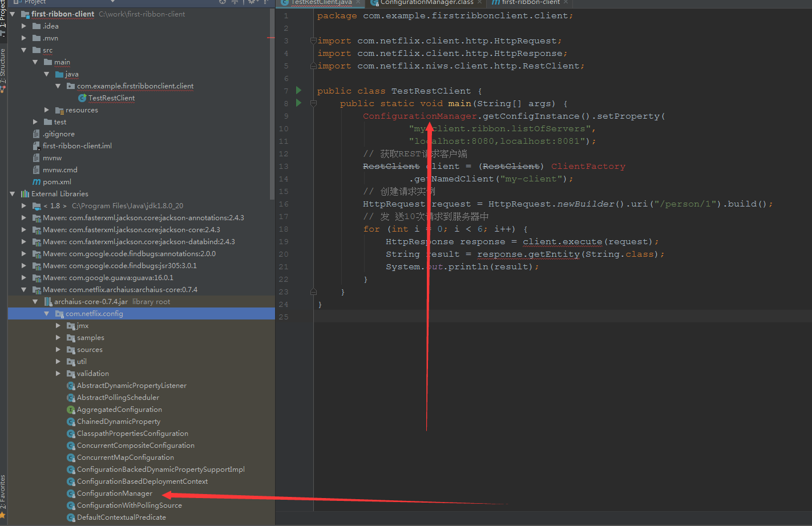Screen dimensions: 812x526
Task: Select ConfigurationWithPollingSource class in tree
Action: (130, 505)
